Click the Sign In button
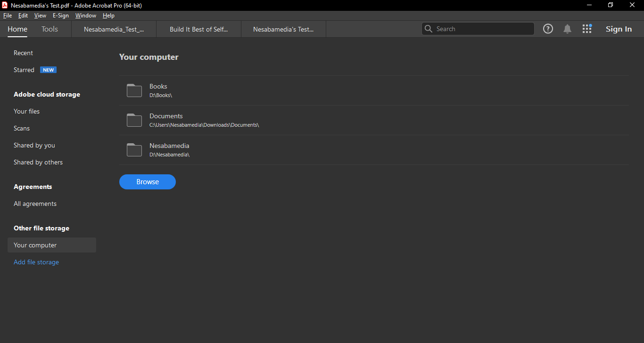644x343 pixels. point(619,29)
